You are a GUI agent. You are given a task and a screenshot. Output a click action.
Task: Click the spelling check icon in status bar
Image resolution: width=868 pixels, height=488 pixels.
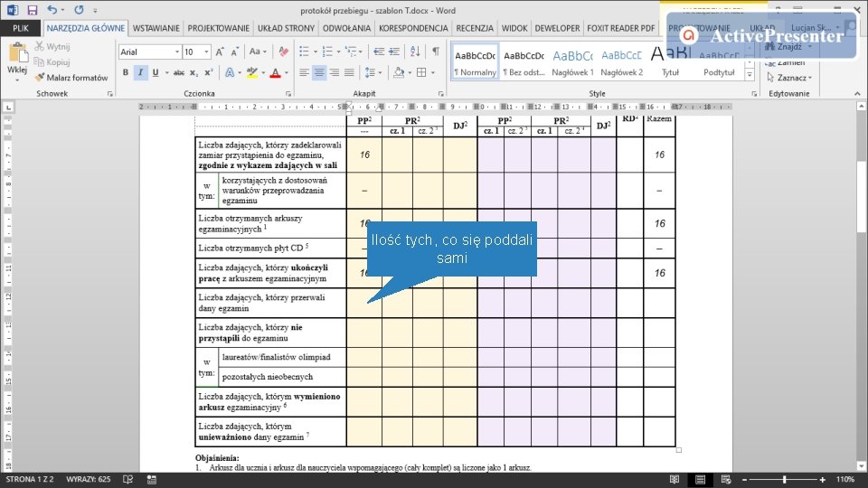127,479
